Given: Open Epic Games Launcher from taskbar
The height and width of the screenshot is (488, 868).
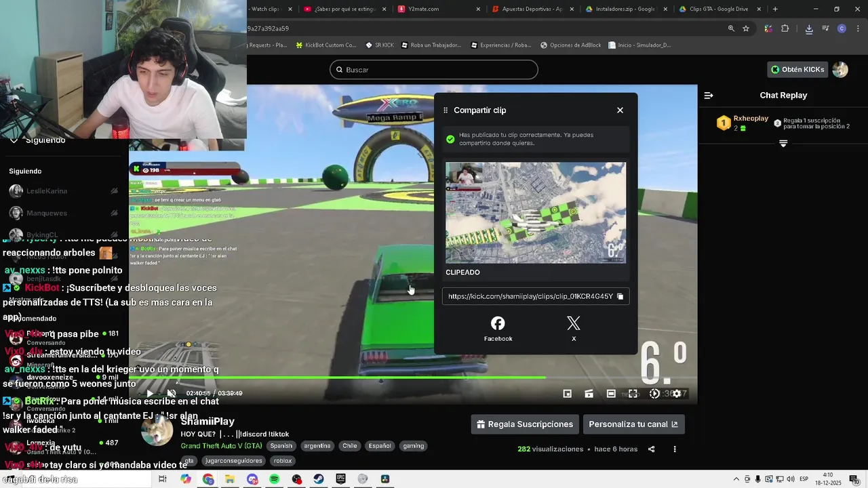Looking at the screenshot, I should pos(340,479).
